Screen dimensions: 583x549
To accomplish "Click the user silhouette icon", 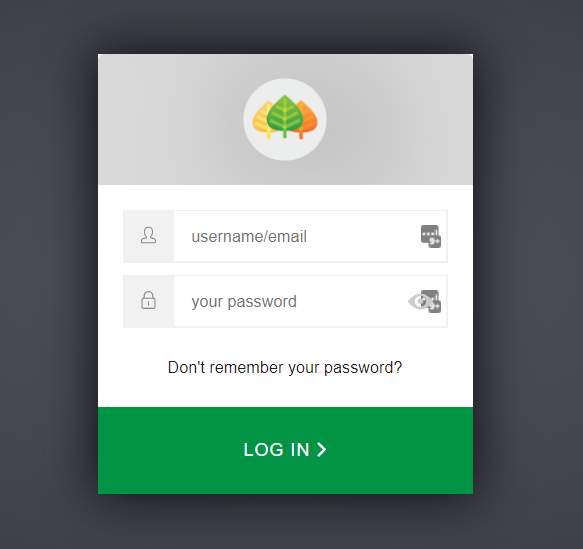I will [148, 235].
